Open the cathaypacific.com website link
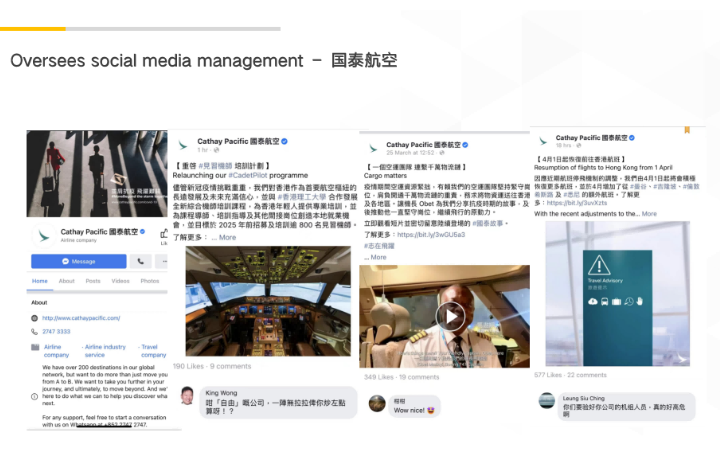 tap(81, 318)
